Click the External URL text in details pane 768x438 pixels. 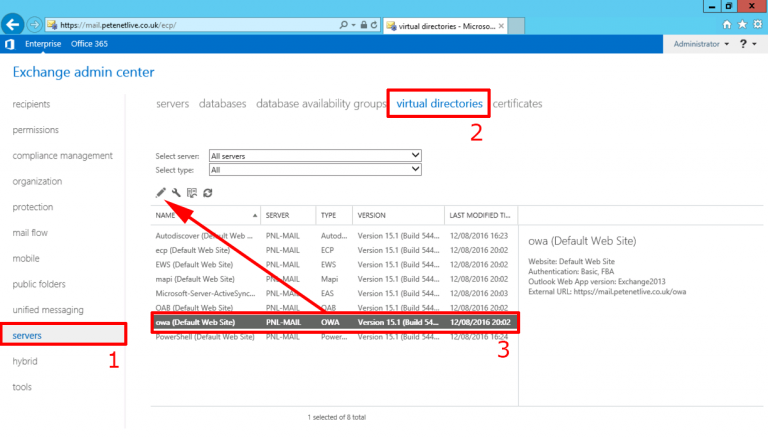[607, 292]
